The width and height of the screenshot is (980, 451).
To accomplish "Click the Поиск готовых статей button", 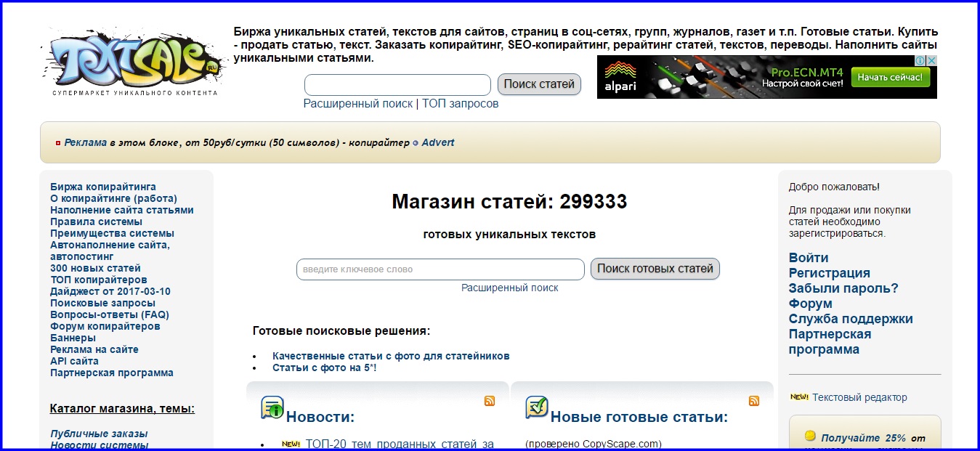I will pyautogui.click(x=655, y=269).
